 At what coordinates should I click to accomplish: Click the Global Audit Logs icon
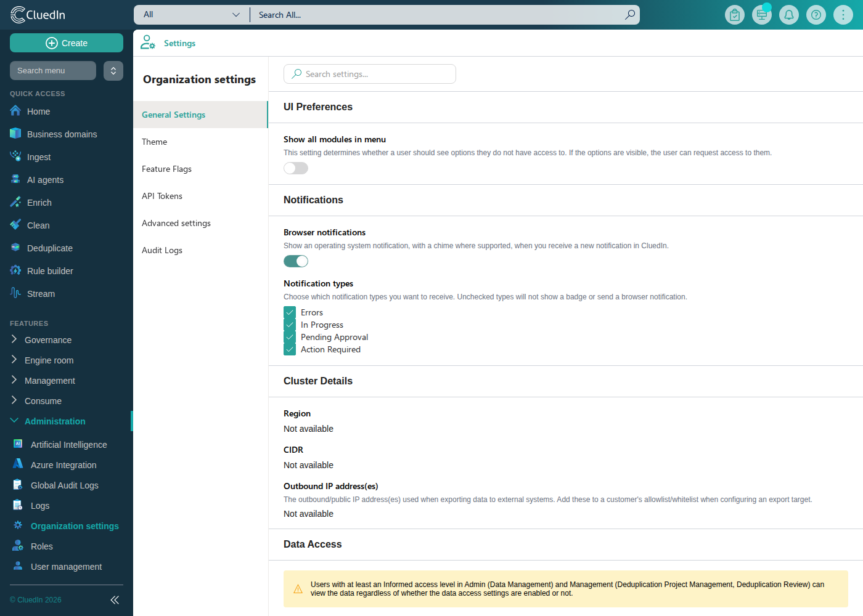(18, 484)
